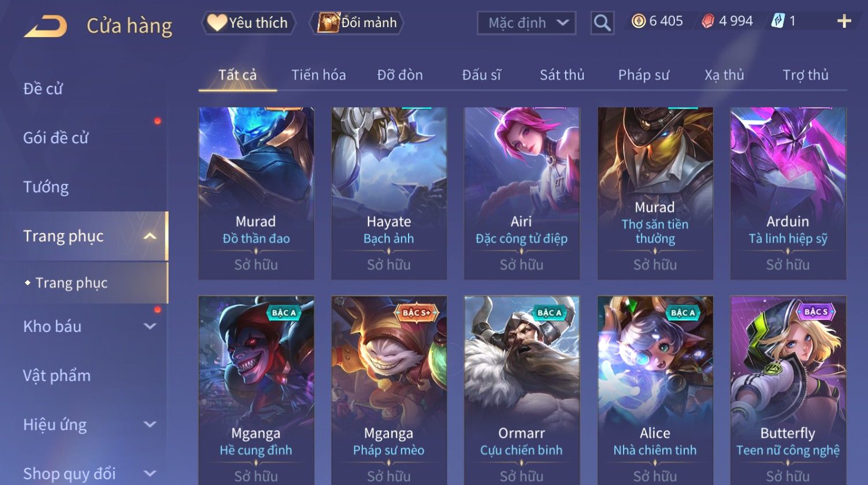This screenshot has height=485, width=868.
Task: Go back using the golden arrow icon
Action: point(45,26)
